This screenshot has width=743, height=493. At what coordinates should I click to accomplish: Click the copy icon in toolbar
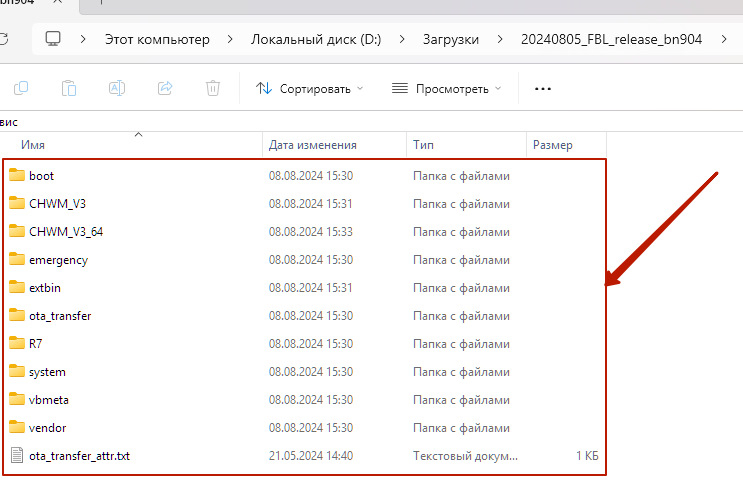tap(21, 88)
